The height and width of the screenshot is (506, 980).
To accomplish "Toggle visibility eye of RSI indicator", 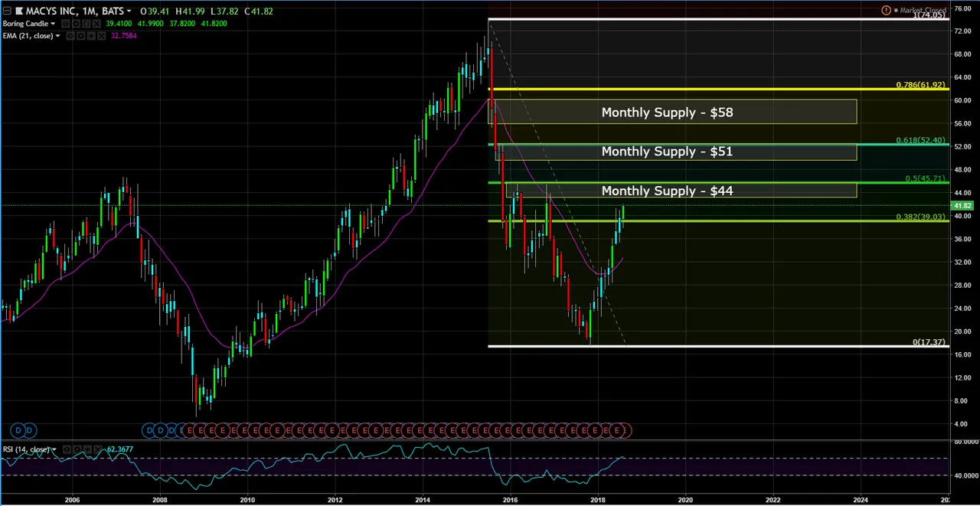I will 67,449.
